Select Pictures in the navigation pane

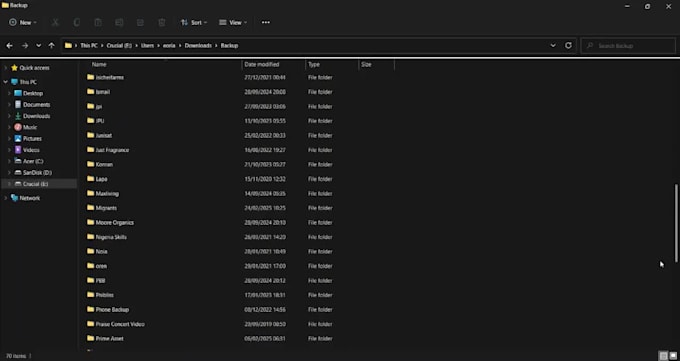click(x=33, y=138)
